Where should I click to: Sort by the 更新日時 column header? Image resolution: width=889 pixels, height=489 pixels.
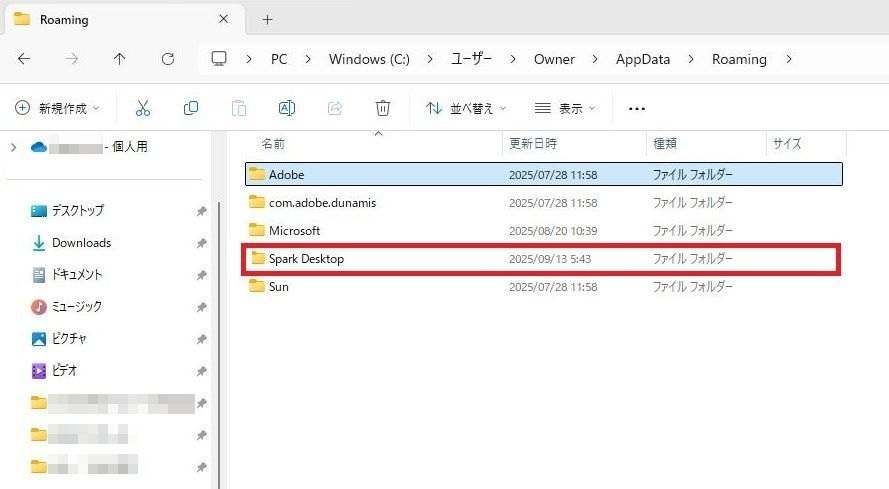pos(534,144)
